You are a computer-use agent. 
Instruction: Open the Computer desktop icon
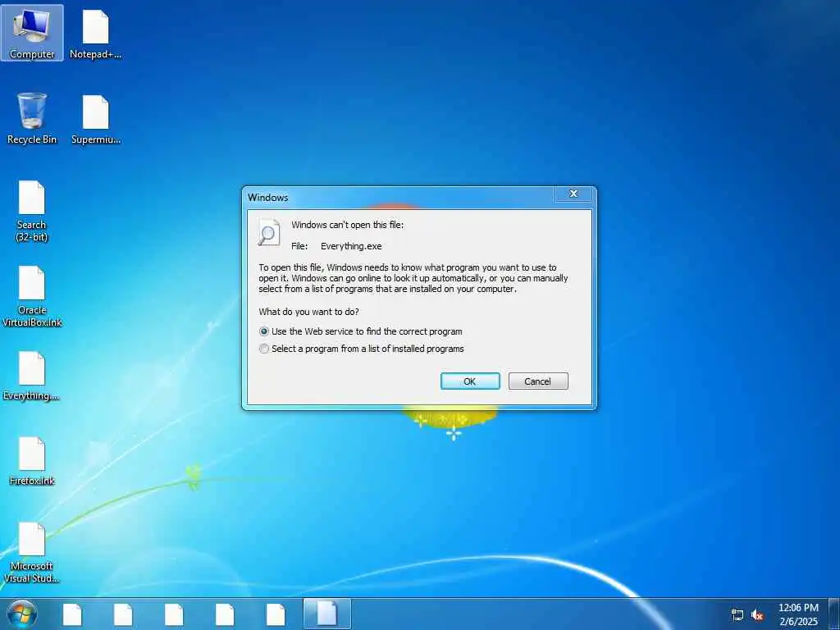click(32, 33)
